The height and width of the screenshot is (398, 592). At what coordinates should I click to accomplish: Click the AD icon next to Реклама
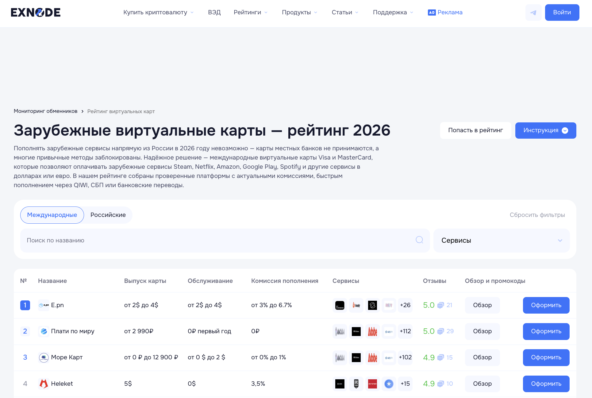[432, 12]
